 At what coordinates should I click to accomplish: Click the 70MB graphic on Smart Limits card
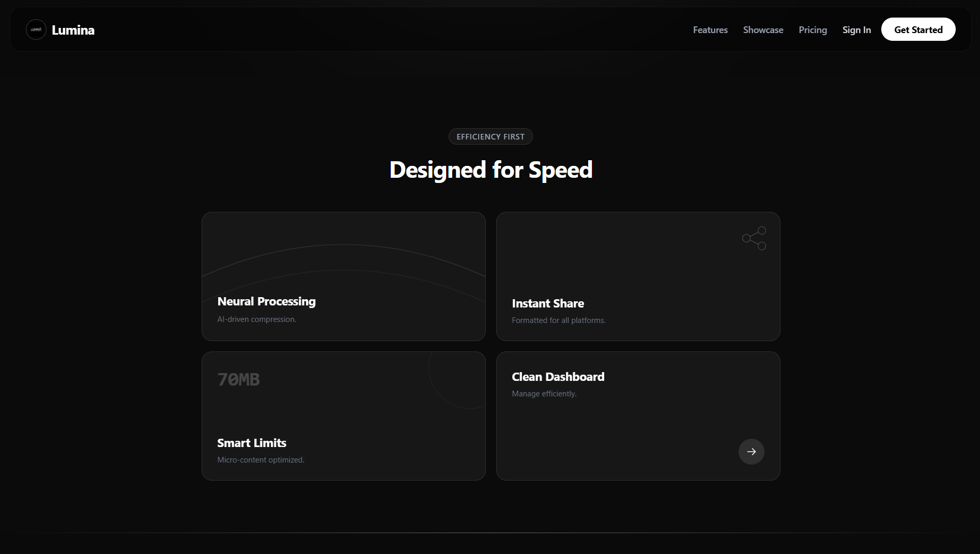239,379
